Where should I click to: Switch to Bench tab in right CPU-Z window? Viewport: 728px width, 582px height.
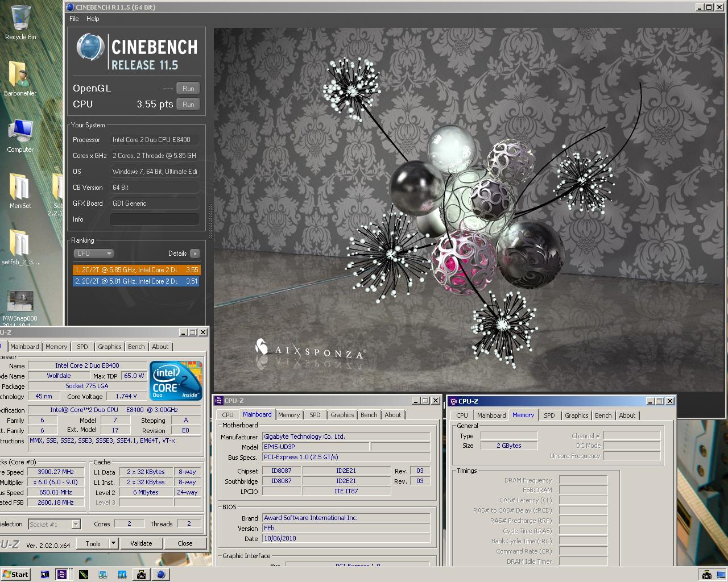point(603,415)
